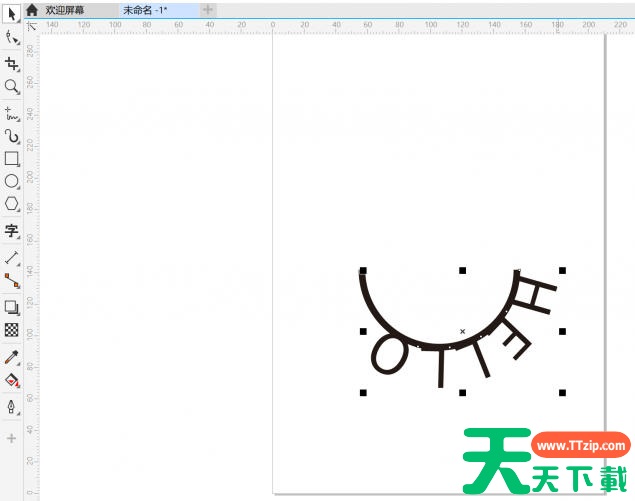Viewport: 635px width, 501px height.
Task: Click the toolbox quick customize plus button
Action: coord(12,438)
